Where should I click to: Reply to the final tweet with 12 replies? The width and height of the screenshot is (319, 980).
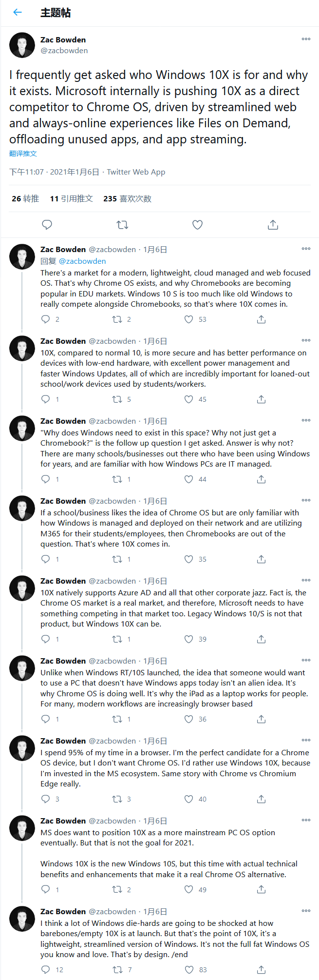(x=46, y=970)
